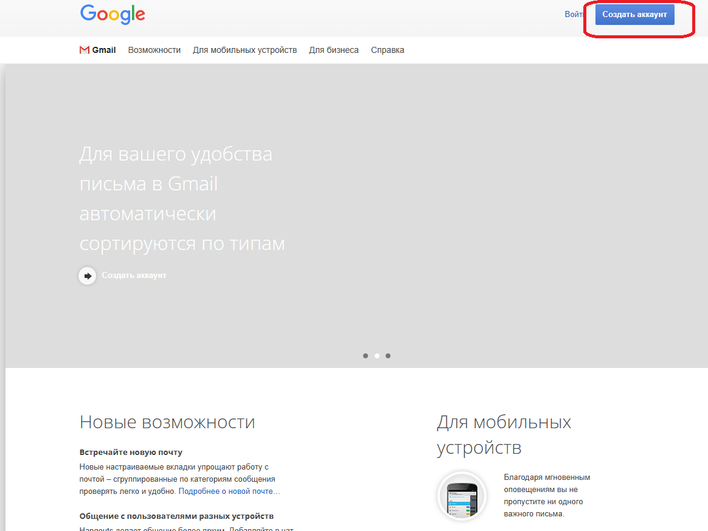Select the second white carousel dot
This screenshot has height=531, width=708.
point(377,356)
